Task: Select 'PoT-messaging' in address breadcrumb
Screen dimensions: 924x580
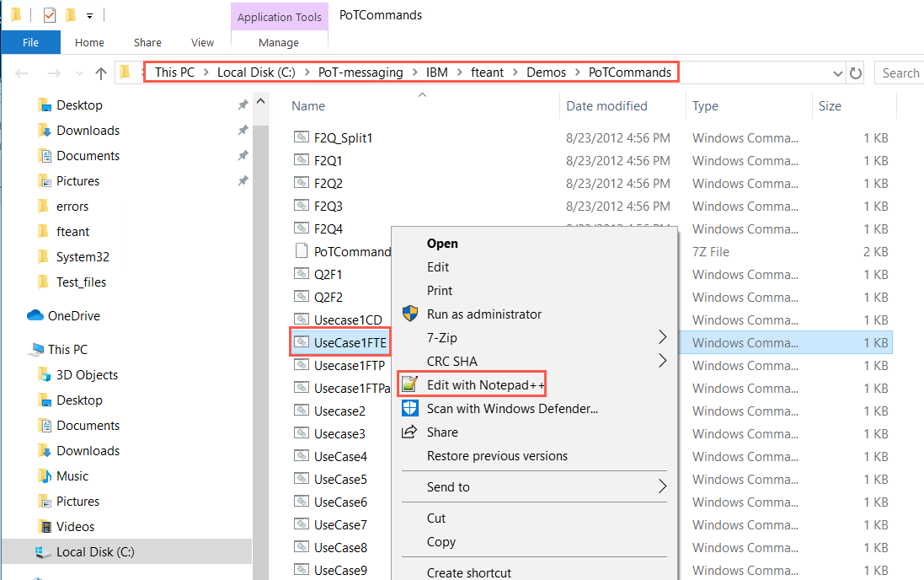Action: coord(361,72)
